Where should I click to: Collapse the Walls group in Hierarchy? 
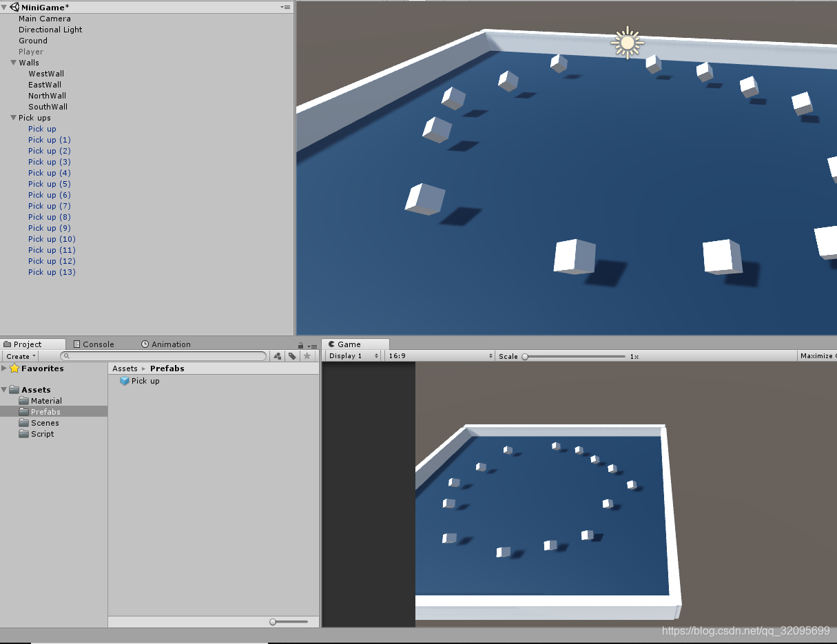(14, 63)
